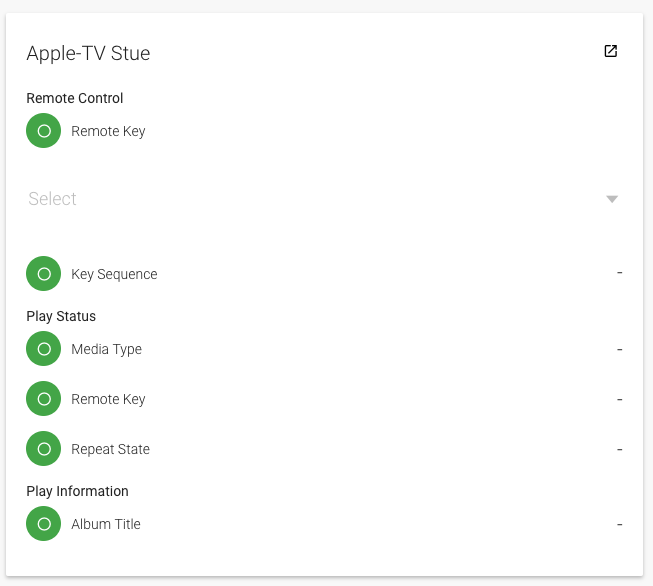Select the Key Sequence item label
653x586 pixels.
click(x=114, y=274)
